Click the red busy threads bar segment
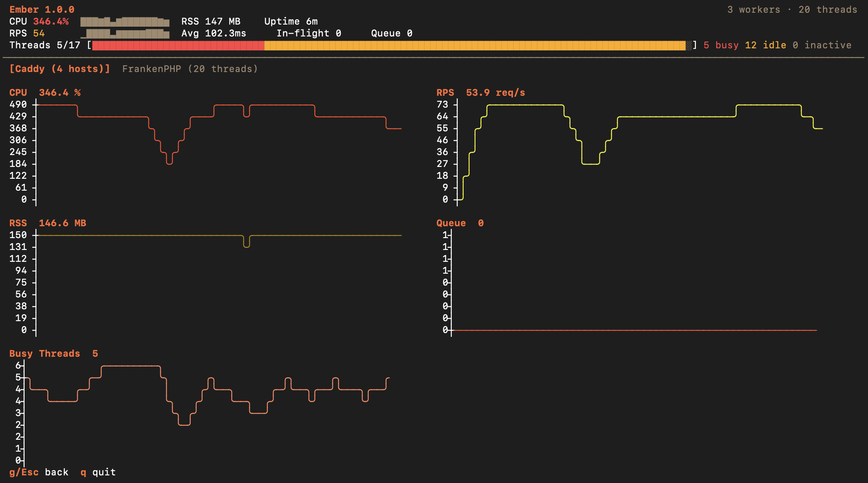The height and width of the screenshot is (483, 868). 178,45
